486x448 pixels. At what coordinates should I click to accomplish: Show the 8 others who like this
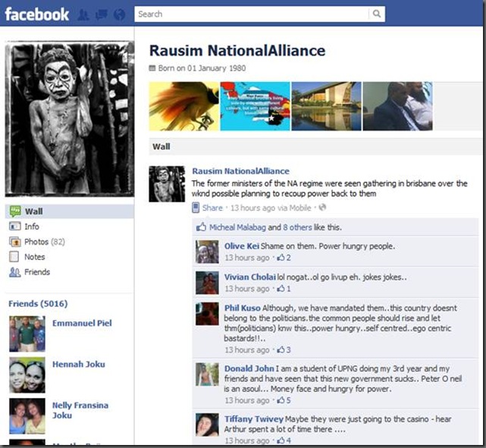click(297, 227)
